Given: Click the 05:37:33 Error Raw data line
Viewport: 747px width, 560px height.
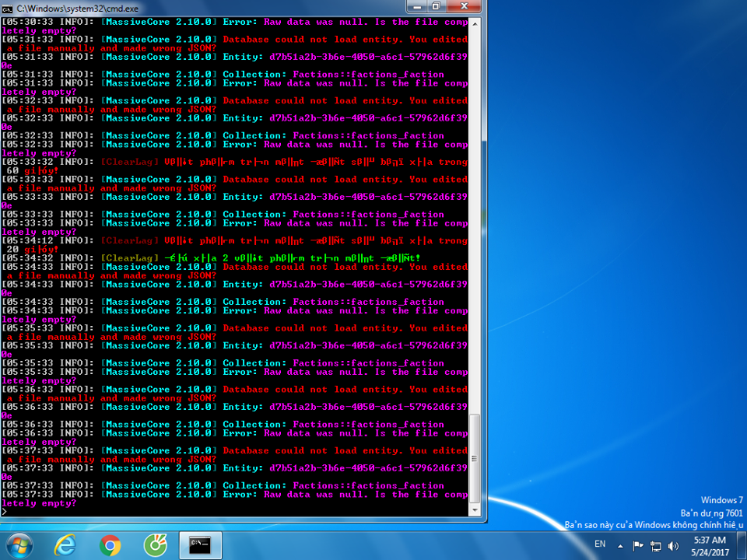Looking at the screenshot, I should click(x=235, y=499).
